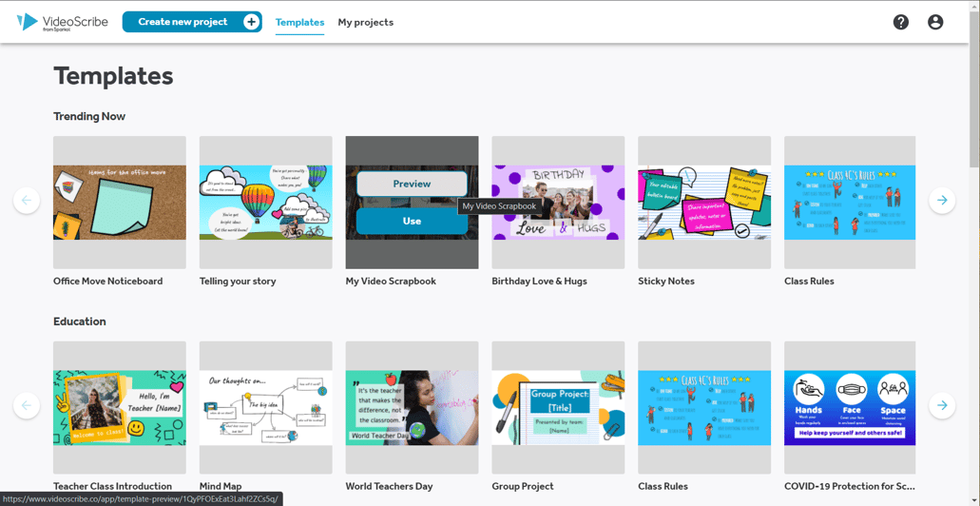Open the My projects tab
Viewport: 980px width, 506px height.
tap(365, 22)
